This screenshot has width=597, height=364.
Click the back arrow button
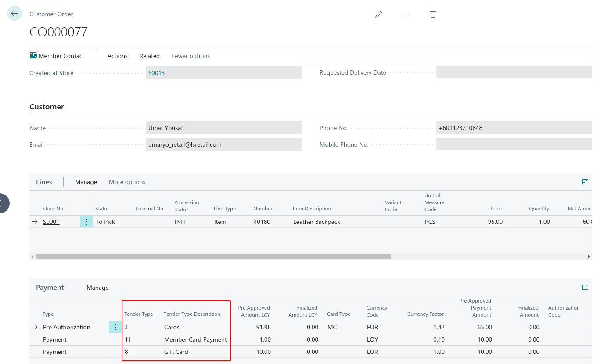[14, 14]
